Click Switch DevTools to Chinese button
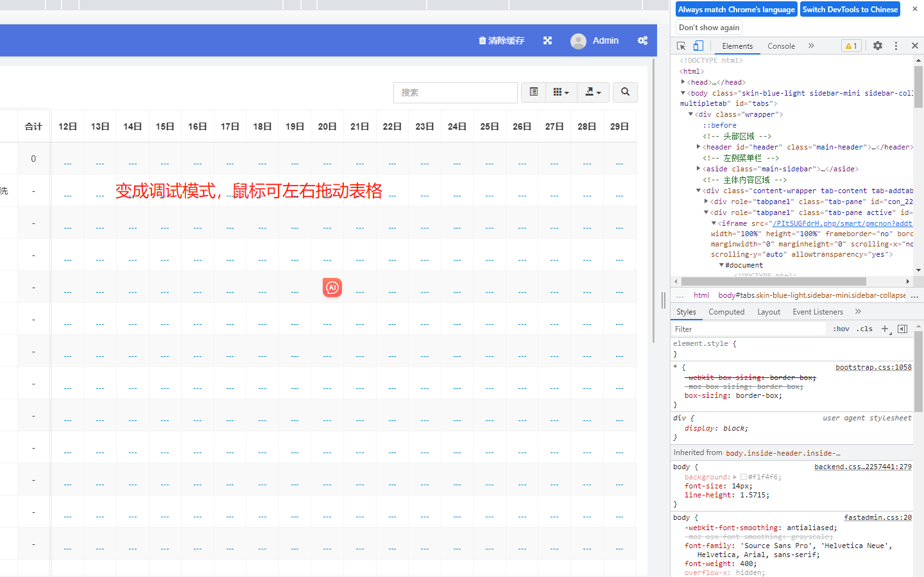 point(850,10)
